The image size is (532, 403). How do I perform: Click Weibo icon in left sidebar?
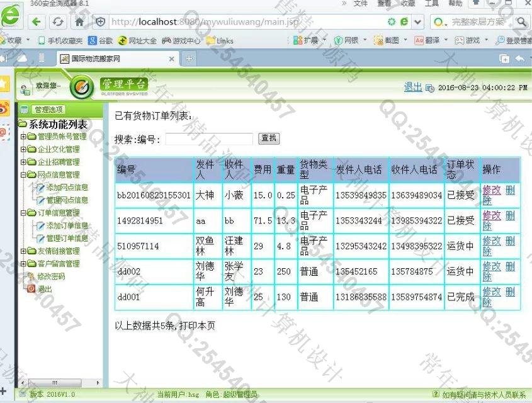point(4,108)
